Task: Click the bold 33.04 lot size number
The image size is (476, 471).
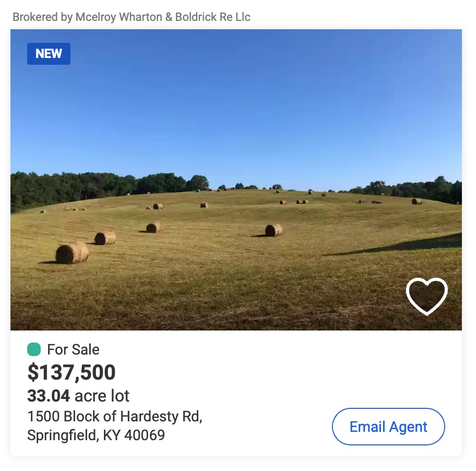Action: [49, 396]
